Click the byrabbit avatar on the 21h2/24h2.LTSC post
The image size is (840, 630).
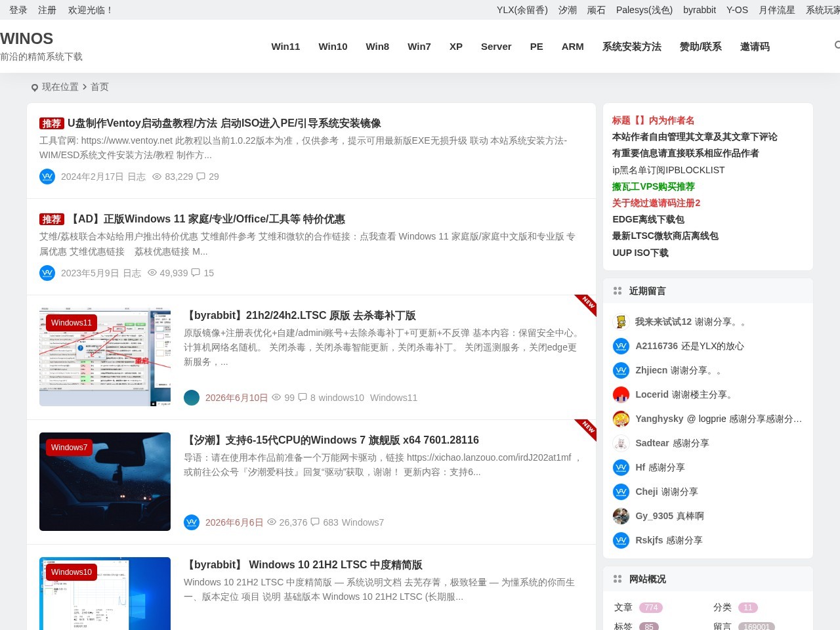pos(192,398)
